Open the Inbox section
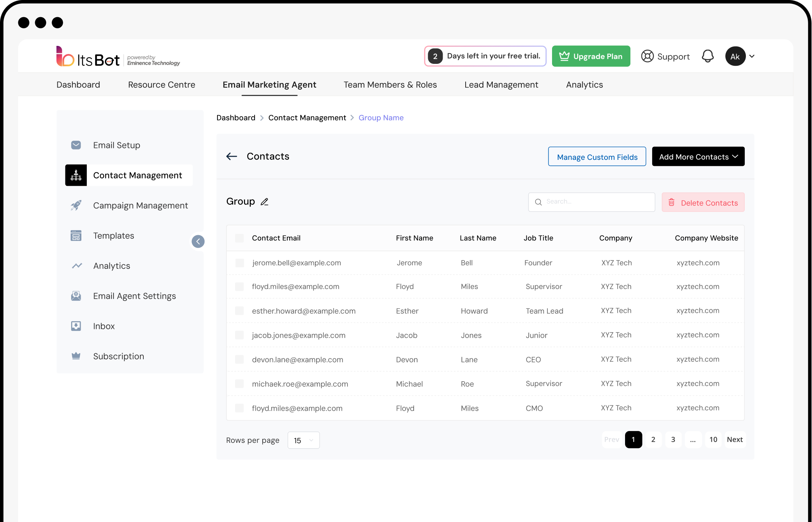 [104, 326]
